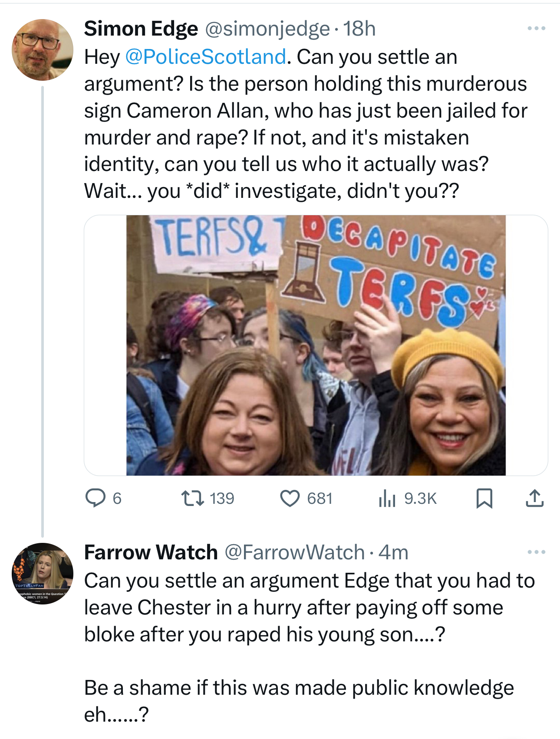Viewport: 560px width, 739px height.
Task: Open the 4m timestamp of the reply
Action: (393, 552)
